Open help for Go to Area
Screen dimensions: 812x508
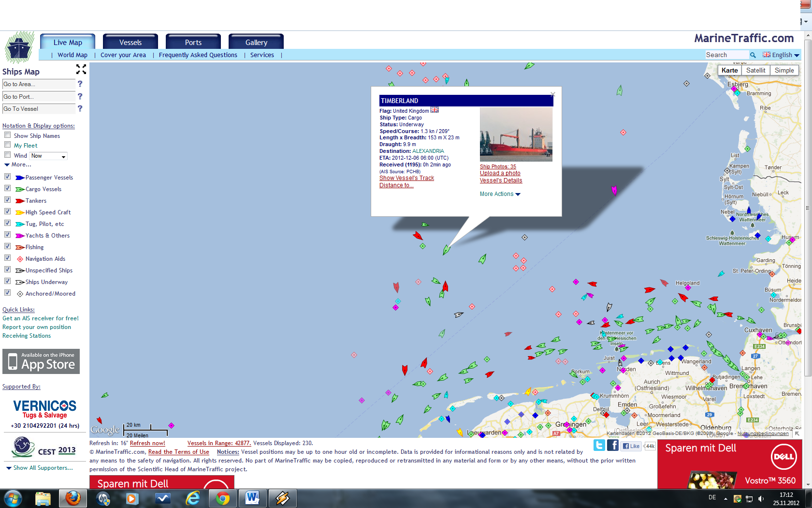point(80,84)
